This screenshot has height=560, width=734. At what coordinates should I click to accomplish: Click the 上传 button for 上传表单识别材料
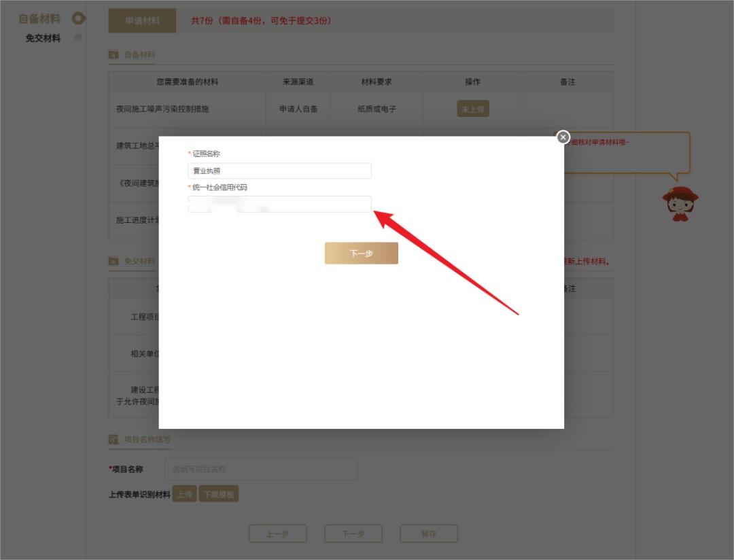184,494
